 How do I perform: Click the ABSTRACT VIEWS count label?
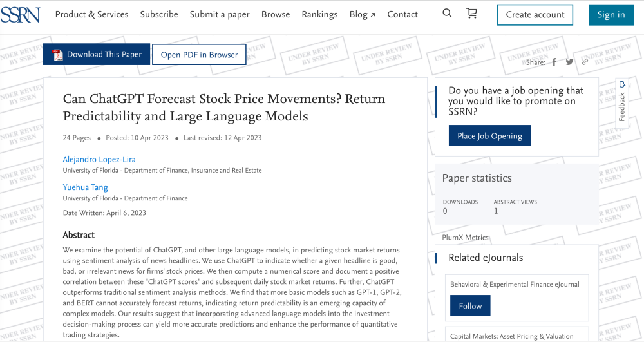(515, 202)
